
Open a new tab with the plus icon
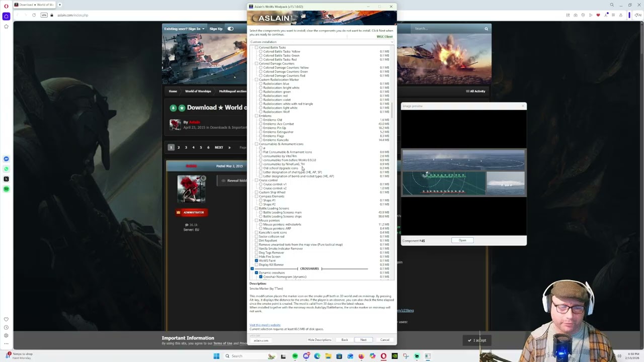pos(59,5)
